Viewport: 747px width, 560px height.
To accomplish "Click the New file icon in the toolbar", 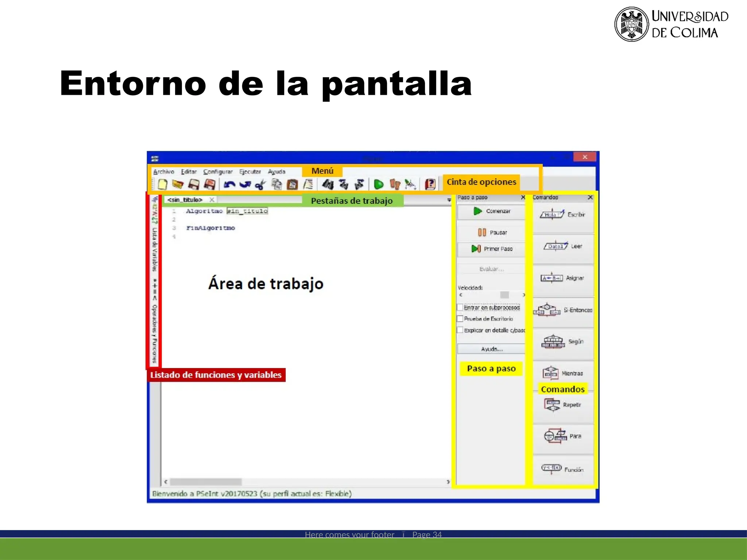I will (x=162, y=184).
